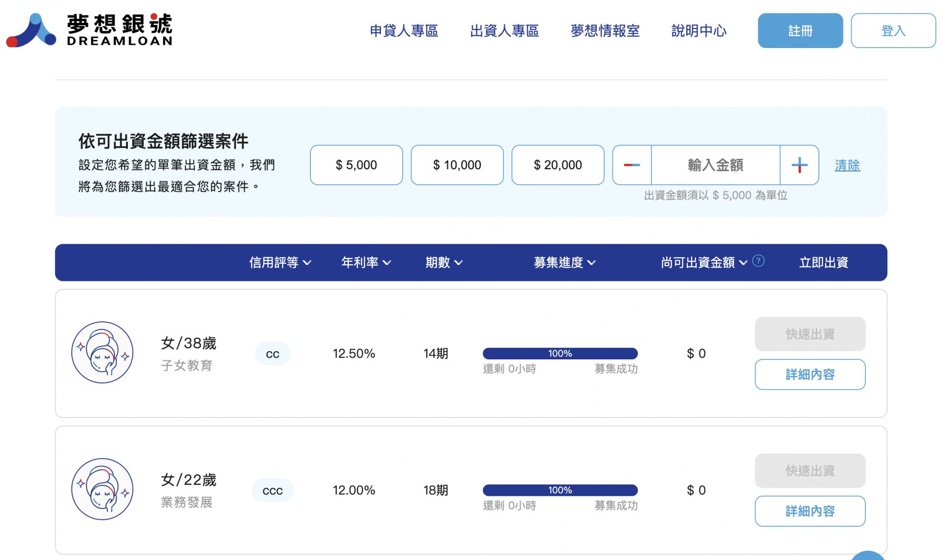
Task: Click 出資金額須以 $ 5,000 為單位 note
Action: 716,195
